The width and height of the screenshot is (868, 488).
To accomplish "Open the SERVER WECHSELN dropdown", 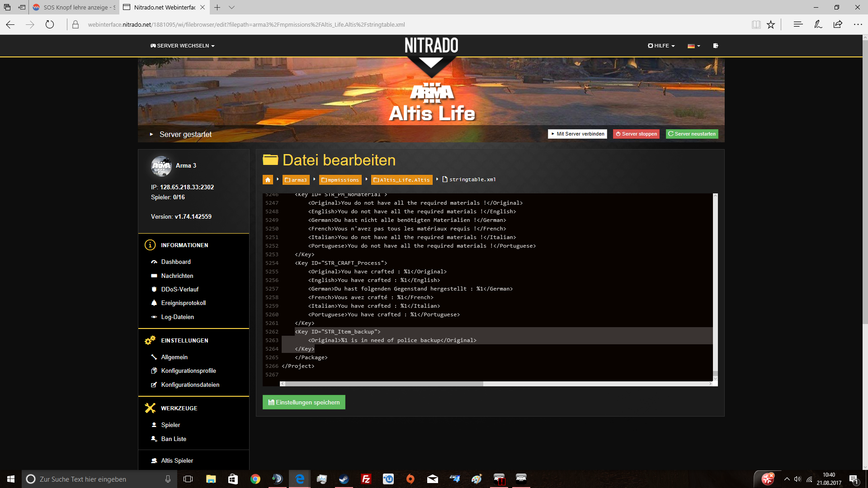I will [x=182, y=46].
